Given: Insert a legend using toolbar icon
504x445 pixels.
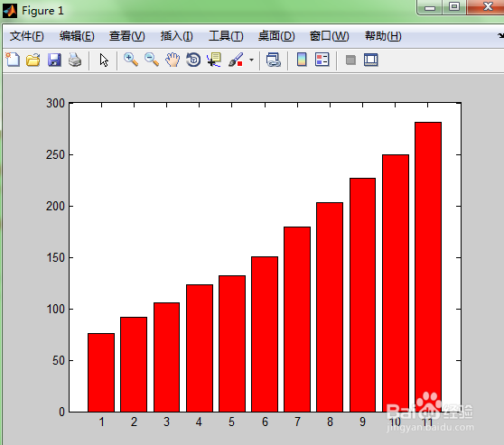Looking at the screenshot, I should pyautogui.click(x=322, y=60).
